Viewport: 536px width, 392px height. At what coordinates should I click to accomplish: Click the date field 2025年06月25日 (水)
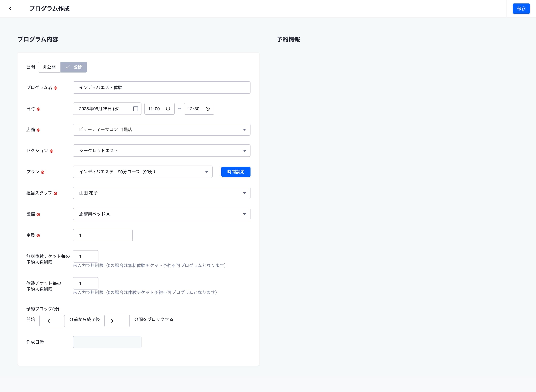(x=107, y=109)
